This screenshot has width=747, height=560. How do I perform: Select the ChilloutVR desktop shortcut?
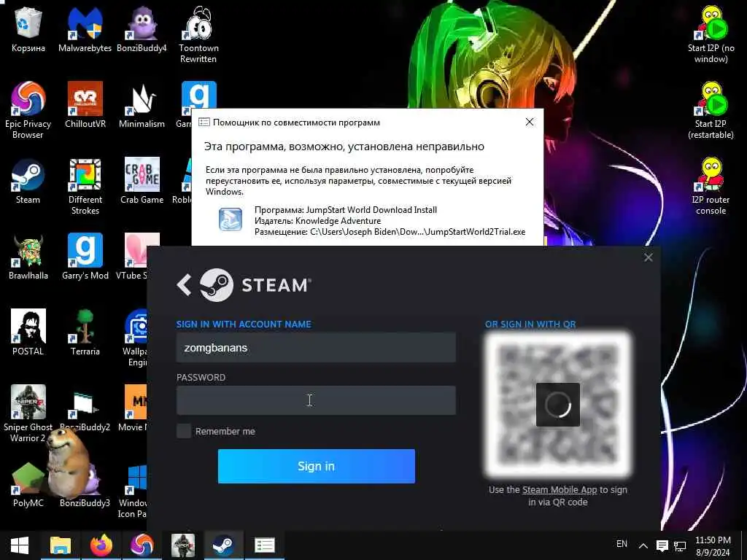coord(85,105)
